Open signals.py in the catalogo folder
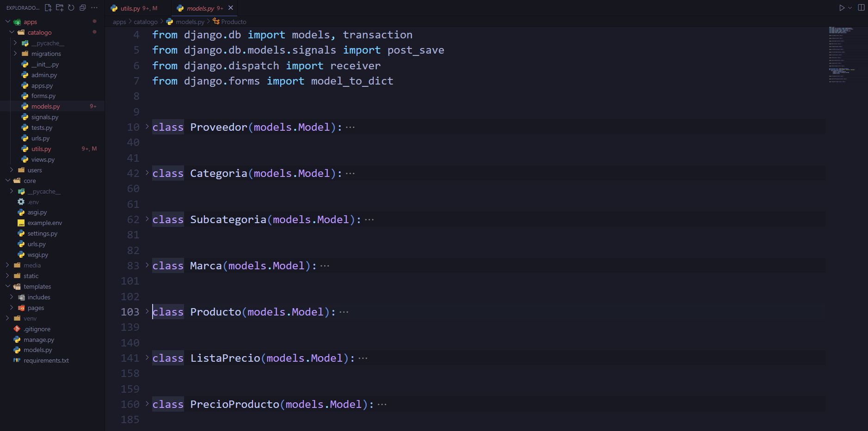868x431 pixels. (45, 117)
